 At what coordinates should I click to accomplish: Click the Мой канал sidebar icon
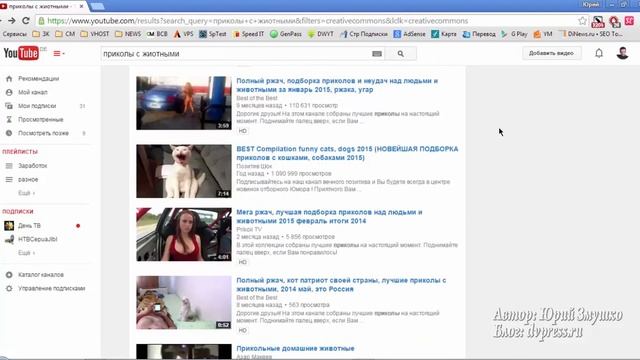(x=9, y=92)
